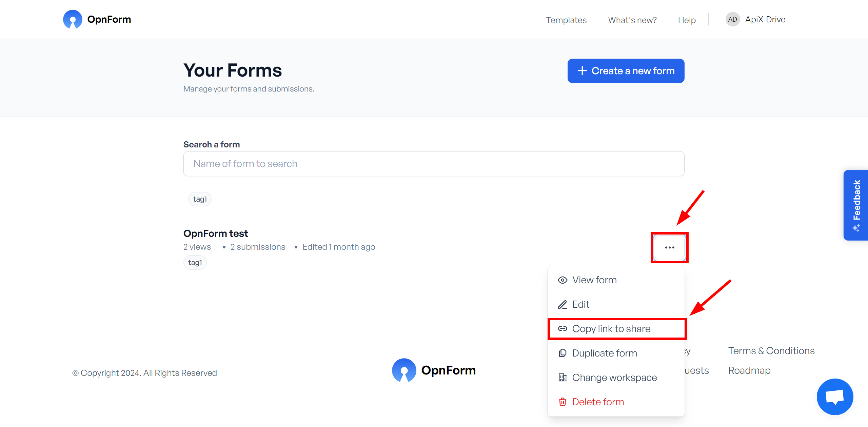Screen dimensions: 868x427
Task: Click the Create a new form button
Action: pos(626,70)
